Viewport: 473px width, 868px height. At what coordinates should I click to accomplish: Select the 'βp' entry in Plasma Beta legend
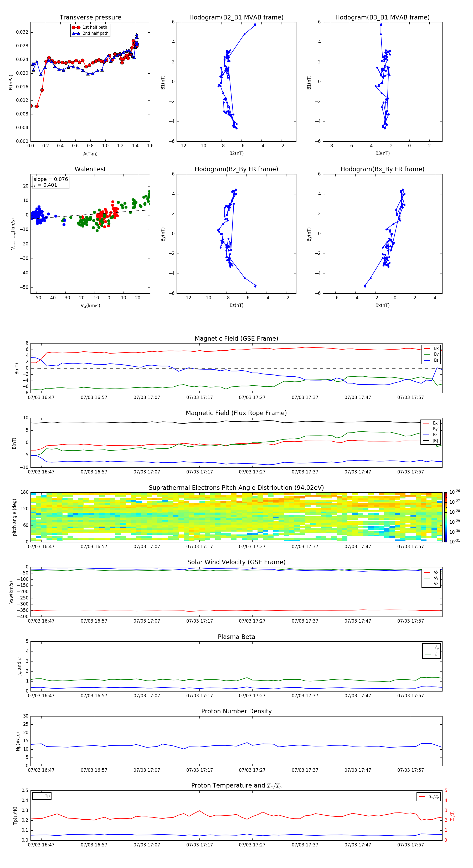[x=431, y=647]
